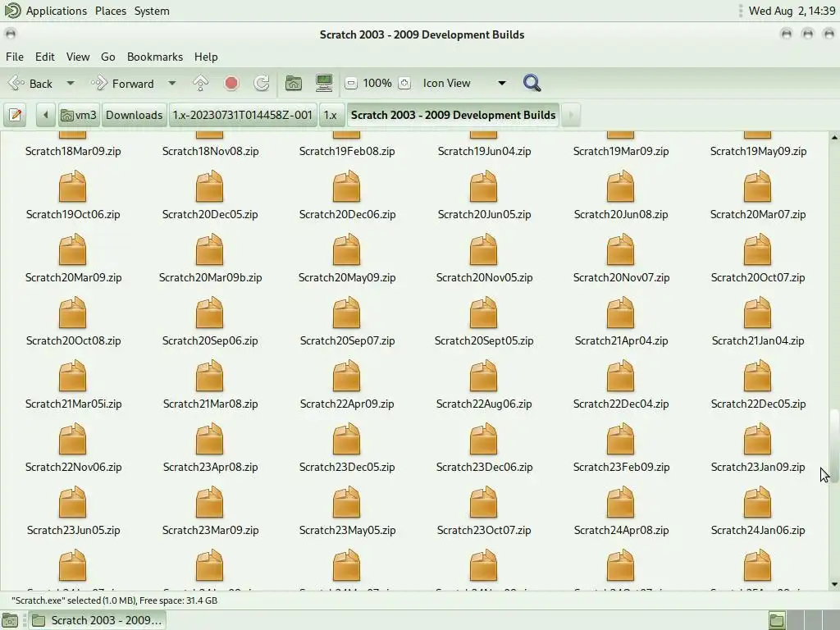
Task: Select the Scratch20Jun05.zip archive icon
Action: click(484, 187)
